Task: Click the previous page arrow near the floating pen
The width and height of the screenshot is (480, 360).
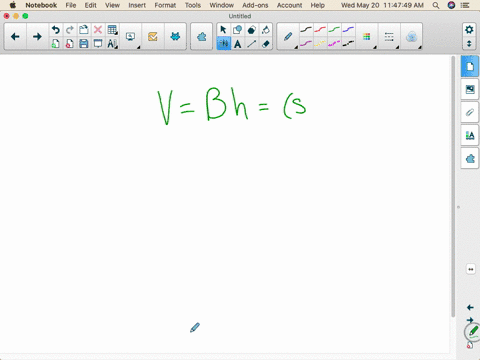Action: tap(470, 307)
